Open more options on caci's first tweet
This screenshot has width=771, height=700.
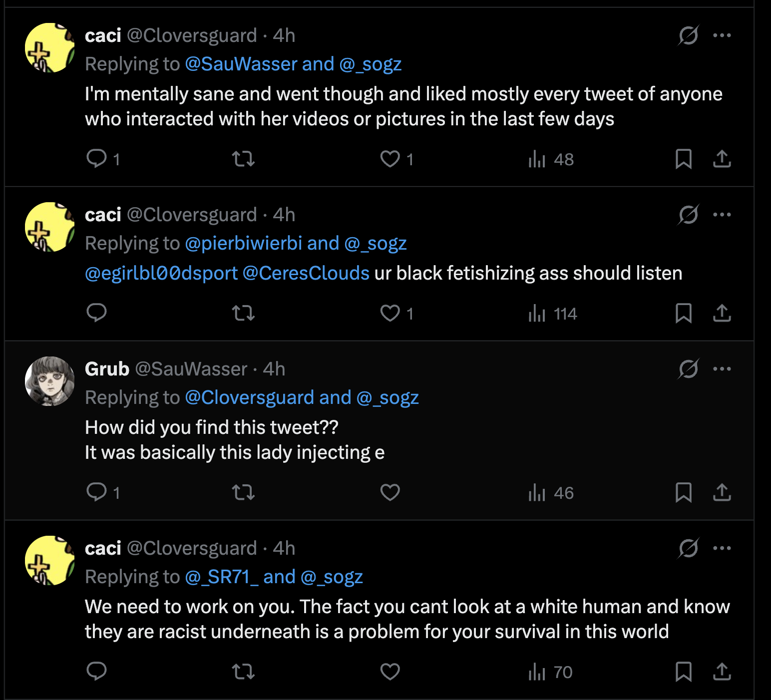coord(722,35)
